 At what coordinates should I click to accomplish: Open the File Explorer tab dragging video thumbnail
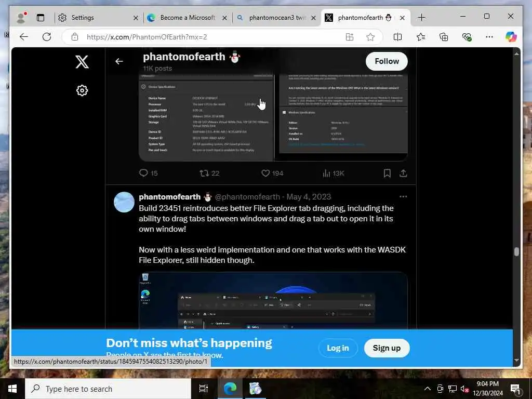point(273,301)
